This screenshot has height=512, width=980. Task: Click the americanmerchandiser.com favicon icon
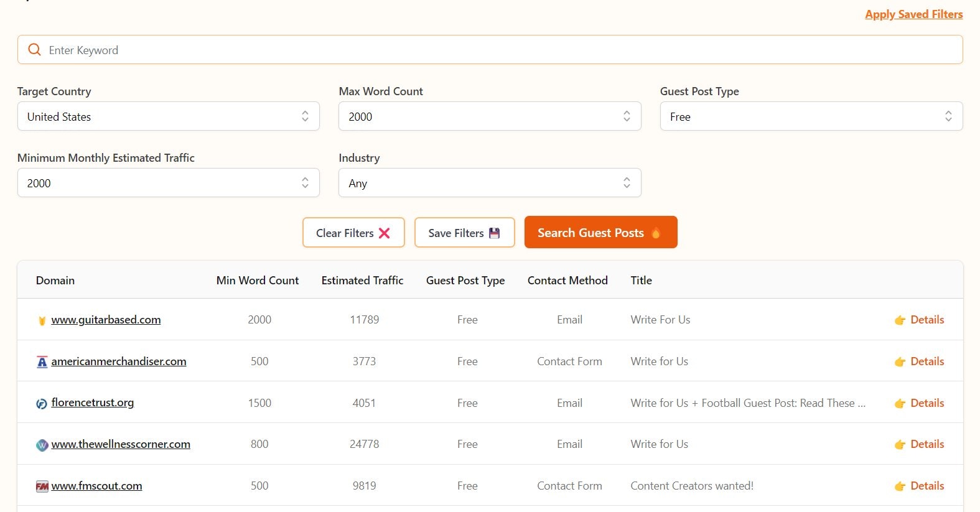pos(42,362)
